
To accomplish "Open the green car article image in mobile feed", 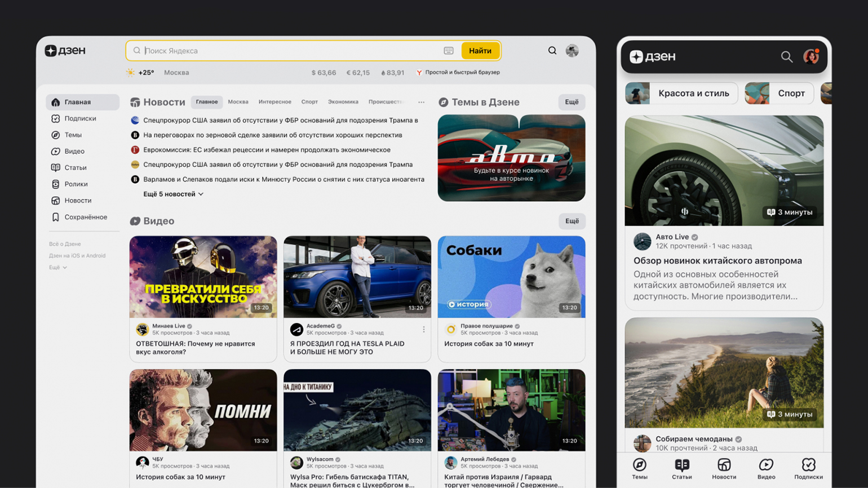I will (x=724, y=171).
